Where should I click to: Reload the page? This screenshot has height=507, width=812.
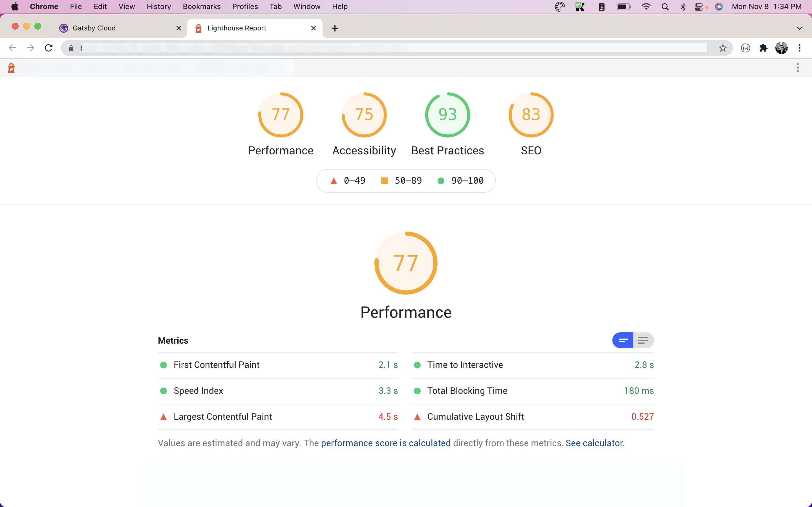coord(49,48)
